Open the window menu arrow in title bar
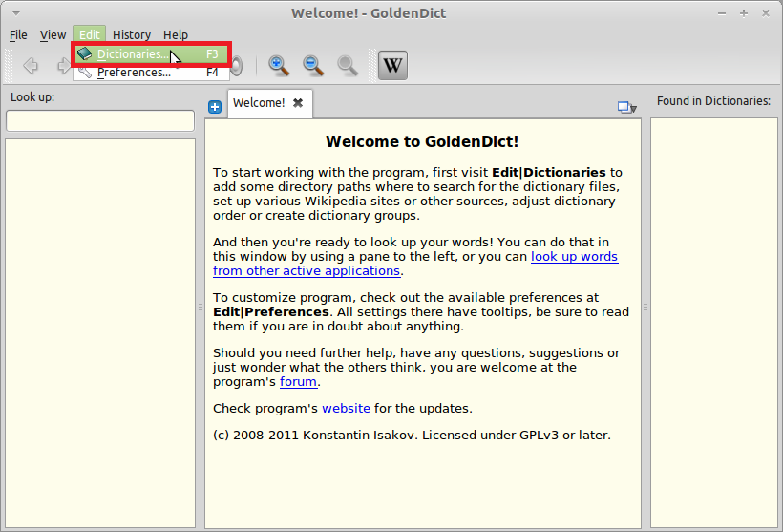 coord(16,13)
